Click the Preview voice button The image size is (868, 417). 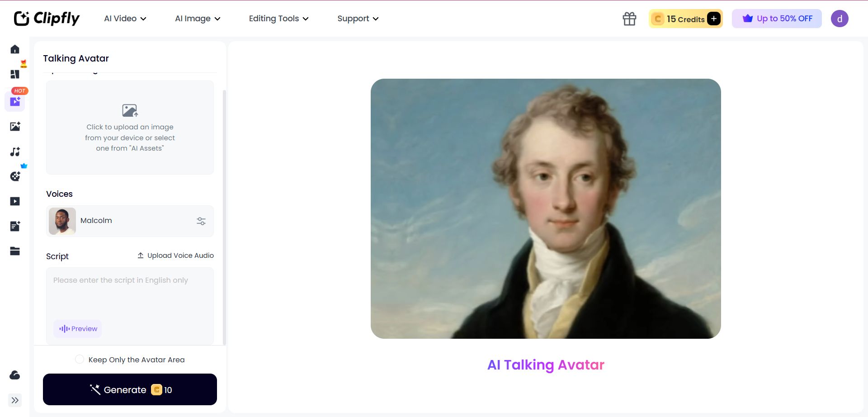78,329
